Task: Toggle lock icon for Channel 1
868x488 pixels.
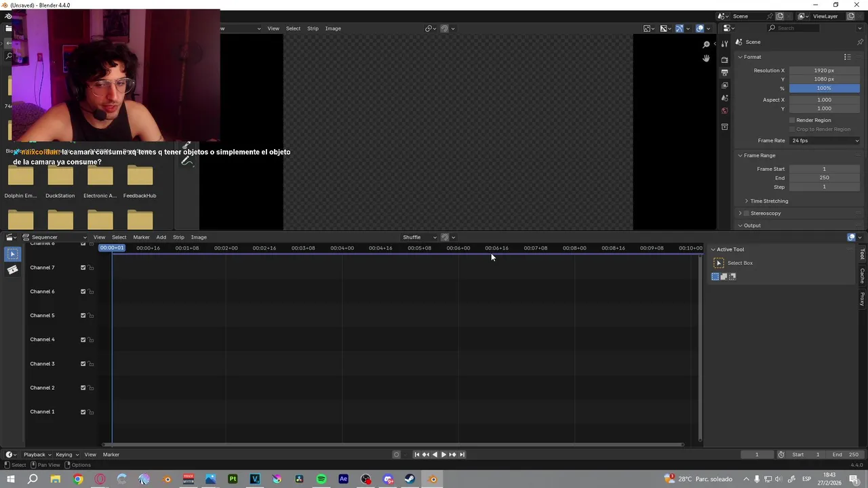Action: [x=91, y=412]
